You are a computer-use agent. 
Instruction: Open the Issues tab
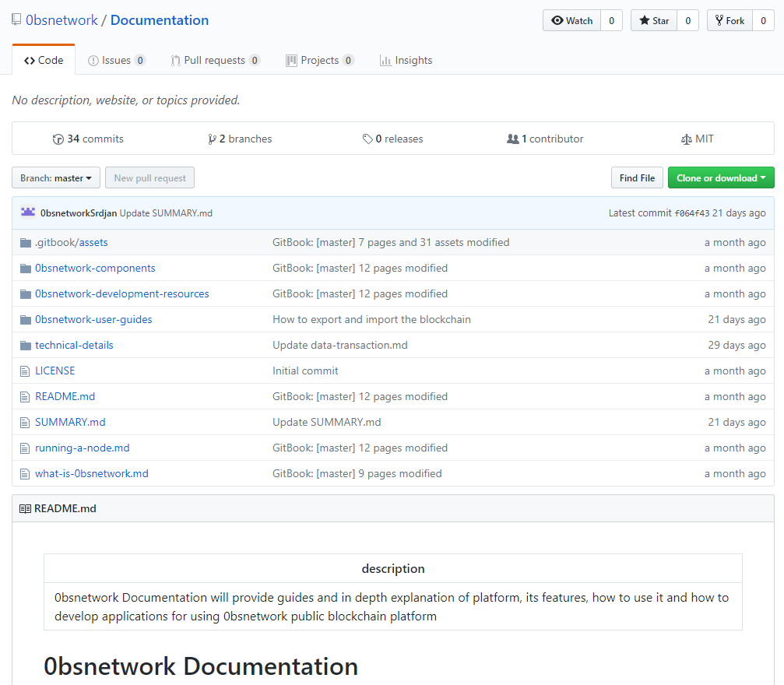point(117,61)
